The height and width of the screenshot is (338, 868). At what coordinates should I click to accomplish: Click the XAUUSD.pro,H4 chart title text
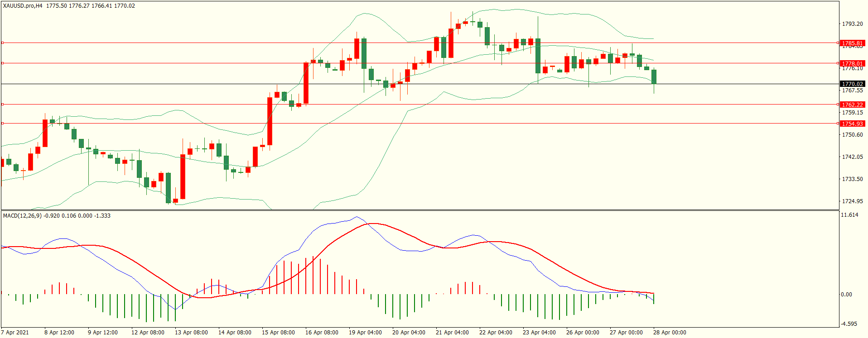point(23,6)
